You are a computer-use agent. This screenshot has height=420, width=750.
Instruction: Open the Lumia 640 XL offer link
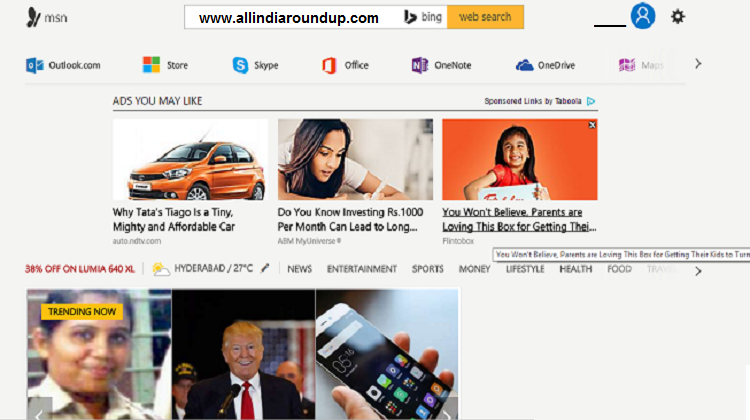tap(80, 269)
